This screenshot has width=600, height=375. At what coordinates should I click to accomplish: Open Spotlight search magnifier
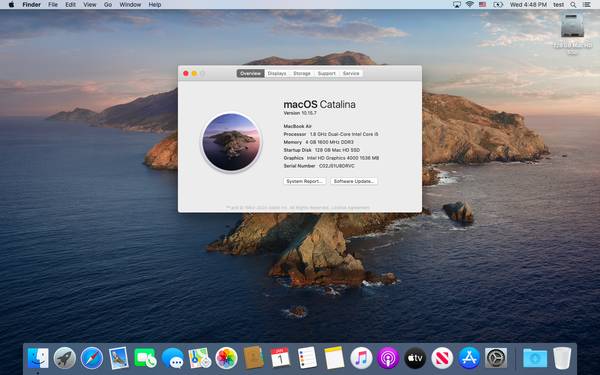[x=573, y=5]
